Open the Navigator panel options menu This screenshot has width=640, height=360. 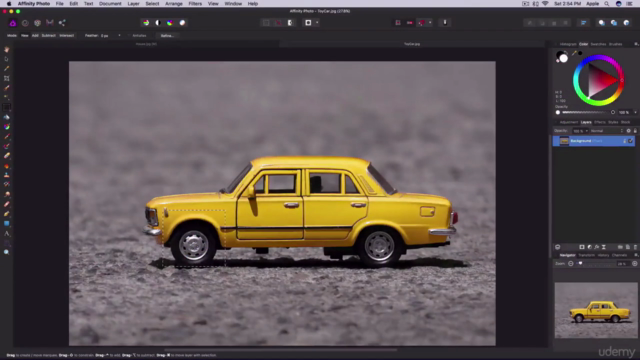636,255
